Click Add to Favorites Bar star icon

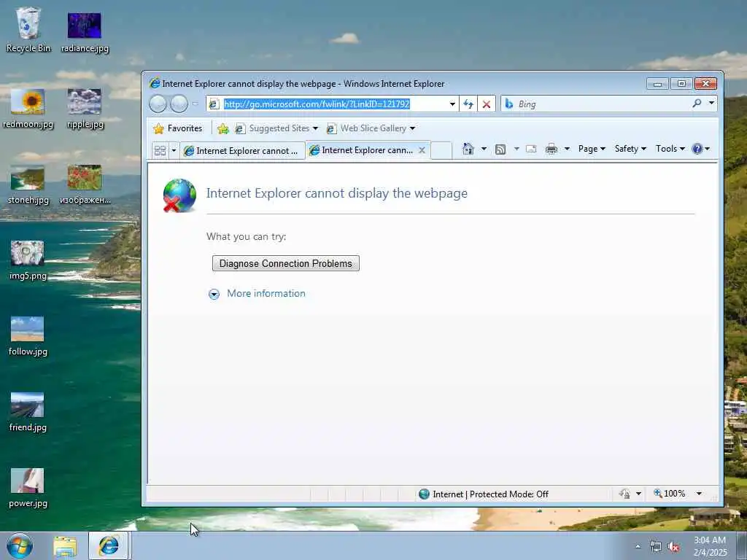tap(222, 128)
